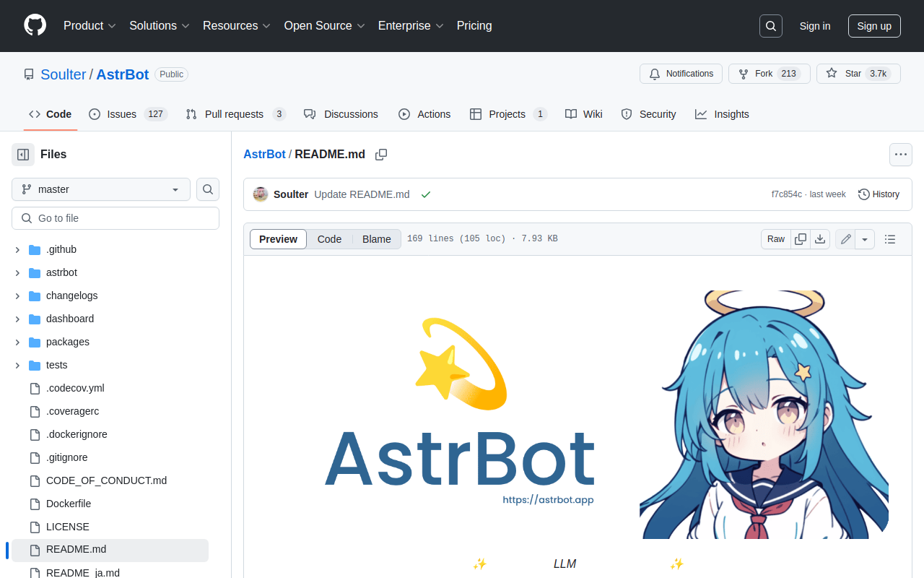Expand the tests folder
Viewport: 924px width, 578px height.
click(x=17, y=366)
